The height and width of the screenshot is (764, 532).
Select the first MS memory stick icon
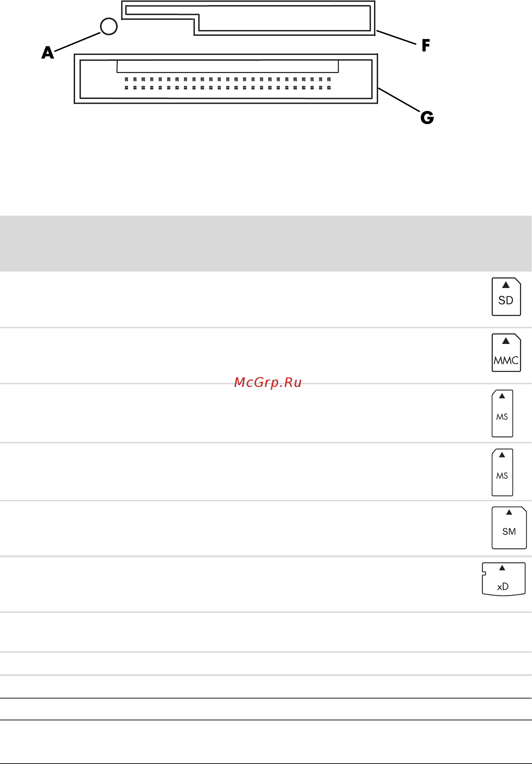click(x=502, y=413)
